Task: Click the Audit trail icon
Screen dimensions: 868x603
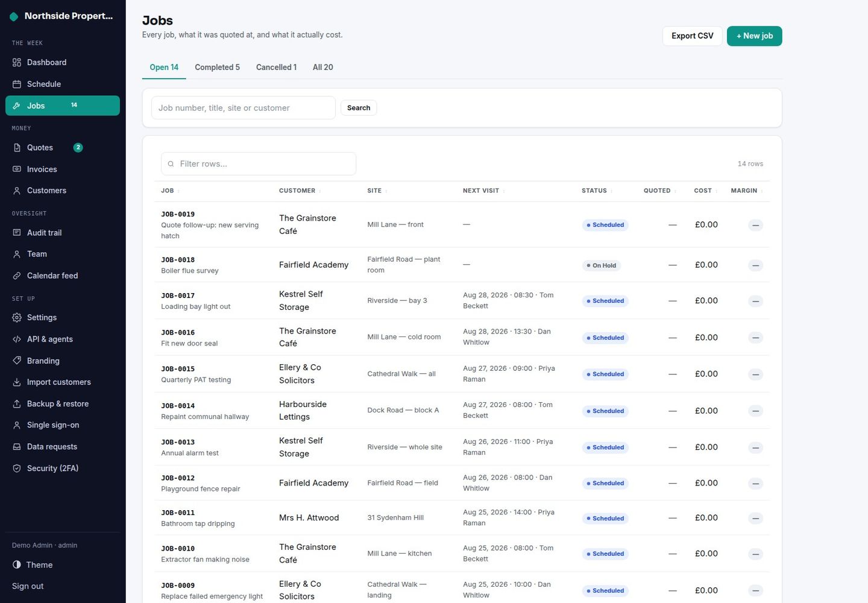Action: point(17,233)
